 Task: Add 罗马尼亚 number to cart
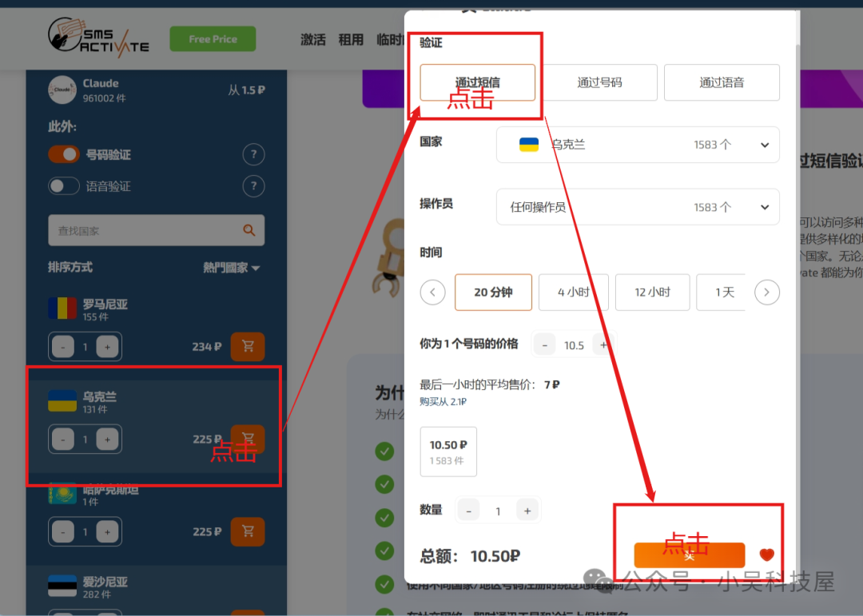tap(248, 346)
